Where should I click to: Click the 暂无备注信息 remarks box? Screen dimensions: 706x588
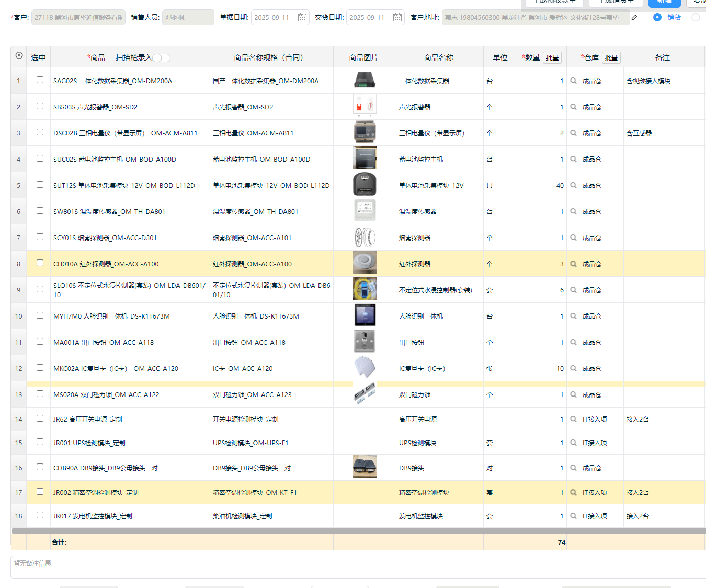(358, 567)
